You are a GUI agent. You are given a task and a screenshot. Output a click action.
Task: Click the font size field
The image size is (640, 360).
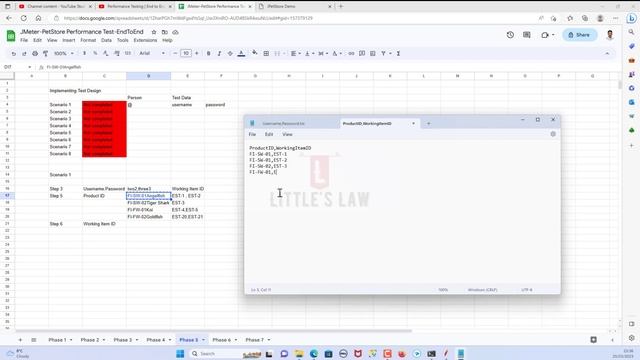tap(186, 53)
